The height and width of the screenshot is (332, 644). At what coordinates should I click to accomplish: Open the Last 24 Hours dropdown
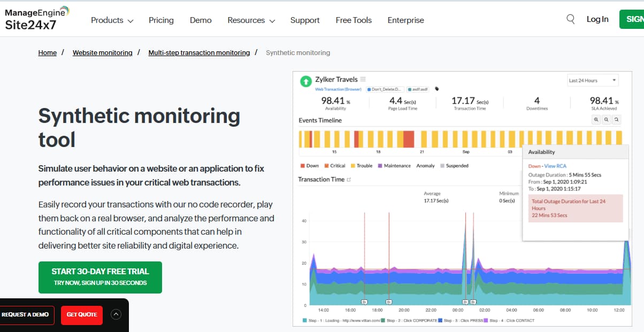click(x=592, y=80)
